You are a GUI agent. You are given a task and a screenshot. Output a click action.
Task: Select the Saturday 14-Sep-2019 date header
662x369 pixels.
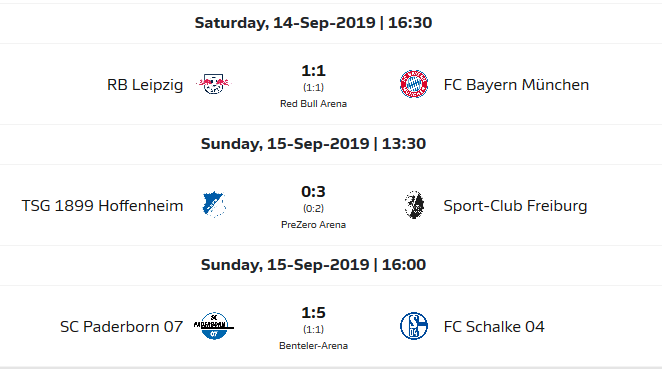(x=313, y=23)
